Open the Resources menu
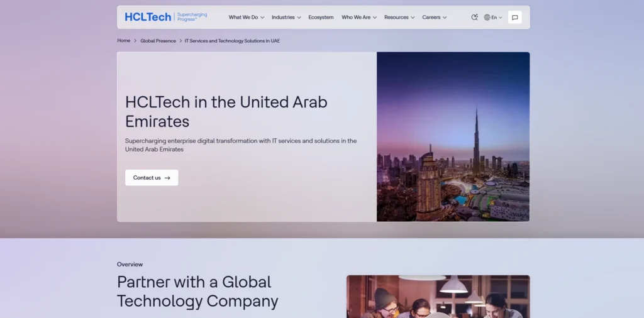Image resolution: width=644 pixels, height=318 pixels. [x=399, y=17]
